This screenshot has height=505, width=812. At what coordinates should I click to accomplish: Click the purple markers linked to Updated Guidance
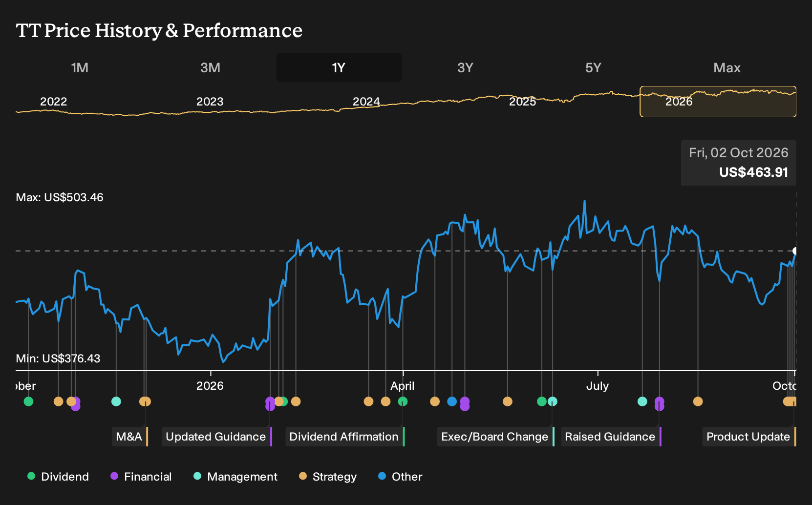tap(270, 404)
